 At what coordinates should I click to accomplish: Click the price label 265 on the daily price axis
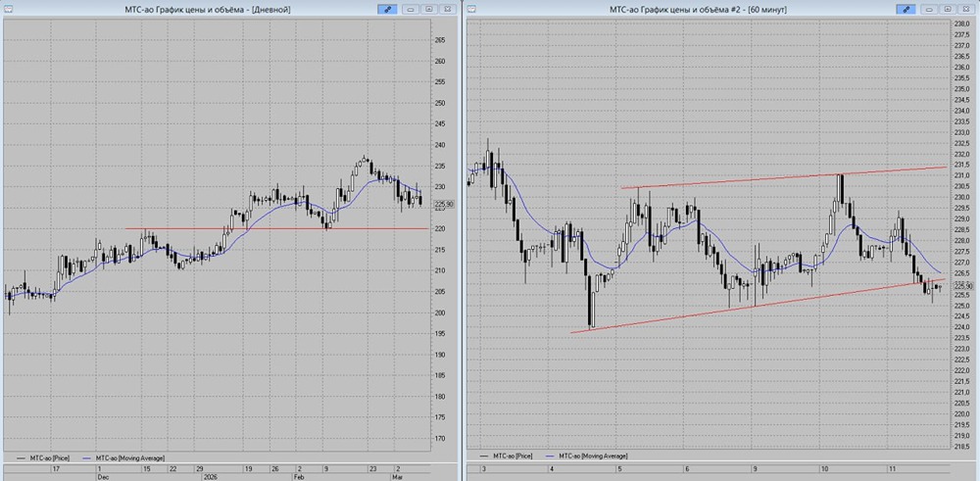[x=440, y=40]
